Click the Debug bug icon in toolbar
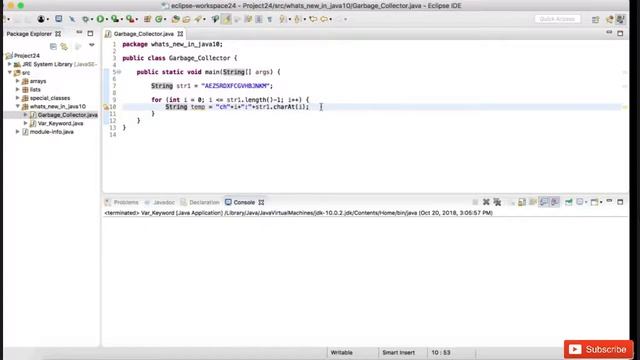 coord(85,19)
